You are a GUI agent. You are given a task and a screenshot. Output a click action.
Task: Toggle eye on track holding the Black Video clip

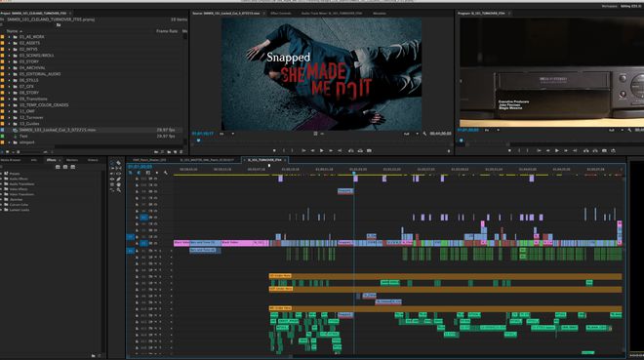(156, 244)
